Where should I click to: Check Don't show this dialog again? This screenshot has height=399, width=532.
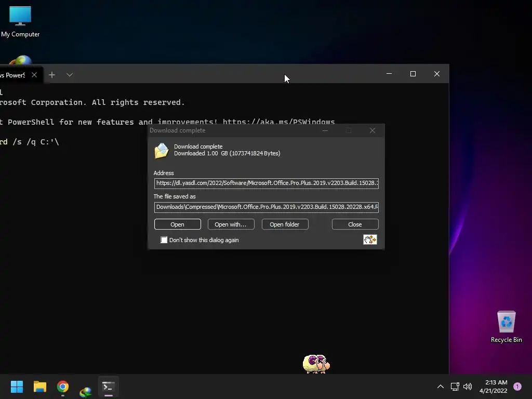click(x=164, y=240)
